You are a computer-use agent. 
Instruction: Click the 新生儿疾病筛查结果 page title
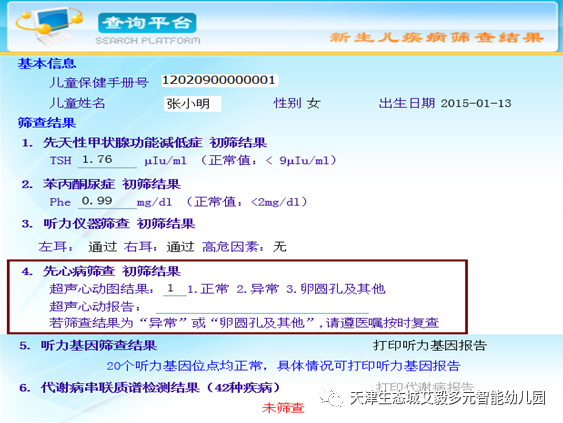(x=437, y=37)
